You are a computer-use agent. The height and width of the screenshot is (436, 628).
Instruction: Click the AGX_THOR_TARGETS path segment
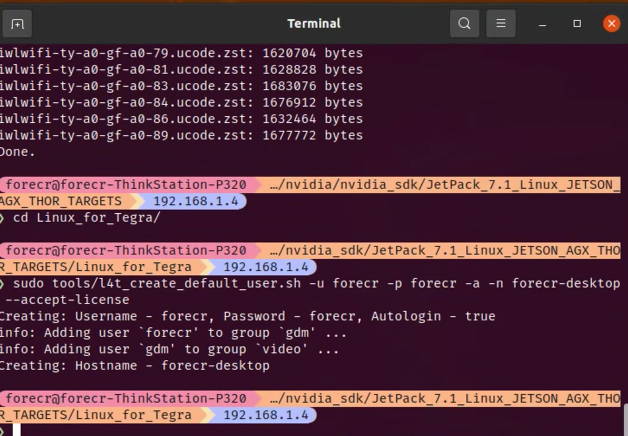[61, 201]
